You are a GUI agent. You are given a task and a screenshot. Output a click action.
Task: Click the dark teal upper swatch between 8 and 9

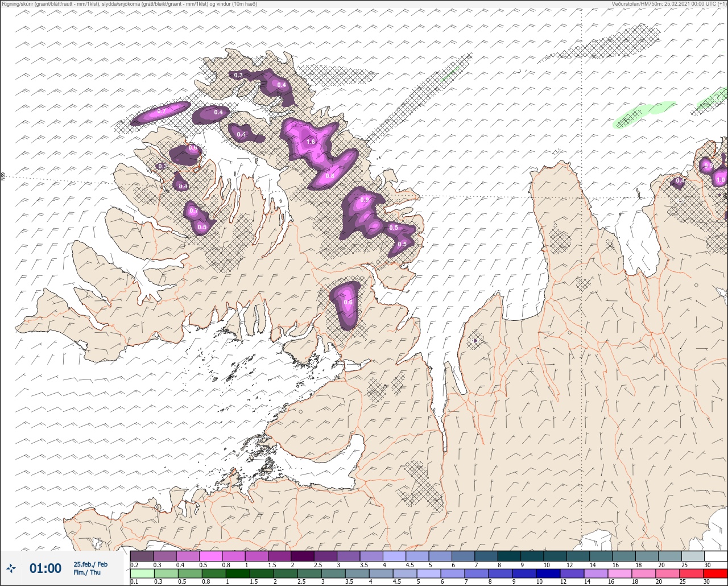509,556
